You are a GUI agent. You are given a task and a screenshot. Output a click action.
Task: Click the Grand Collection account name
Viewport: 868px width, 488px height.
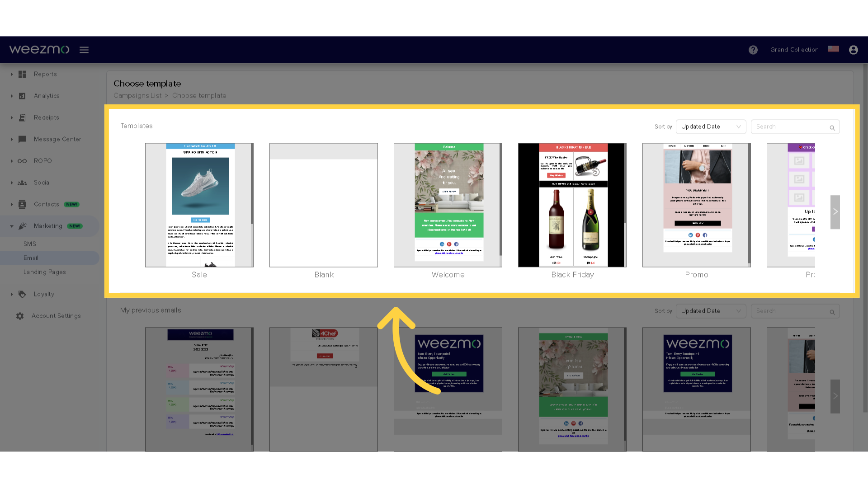(794, 50)
